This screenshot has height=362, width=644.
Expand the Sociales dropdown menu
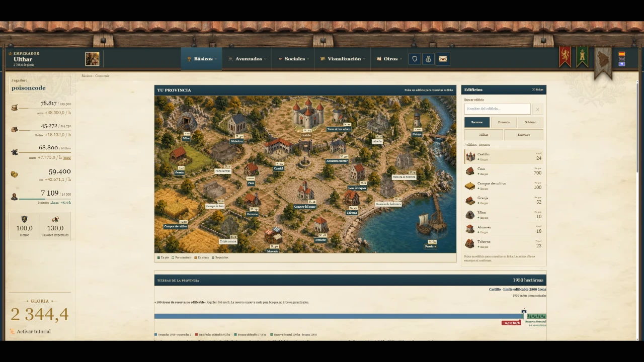[x=294, y=59]
